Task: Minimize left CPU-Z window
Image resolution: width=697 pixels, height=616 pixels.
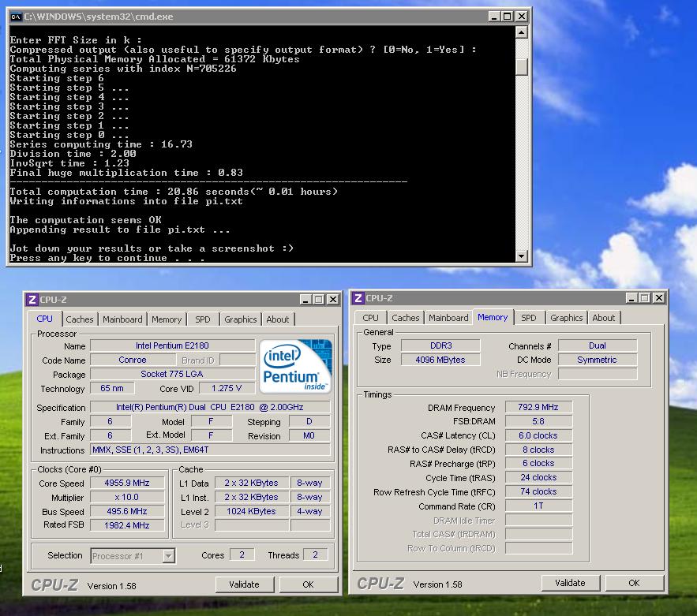Action: [305, 300]
